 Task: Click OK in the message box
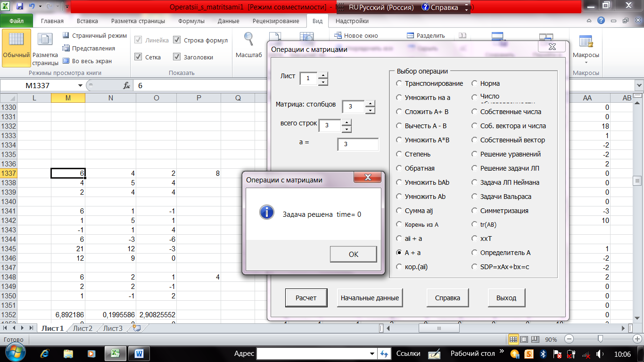353,254
